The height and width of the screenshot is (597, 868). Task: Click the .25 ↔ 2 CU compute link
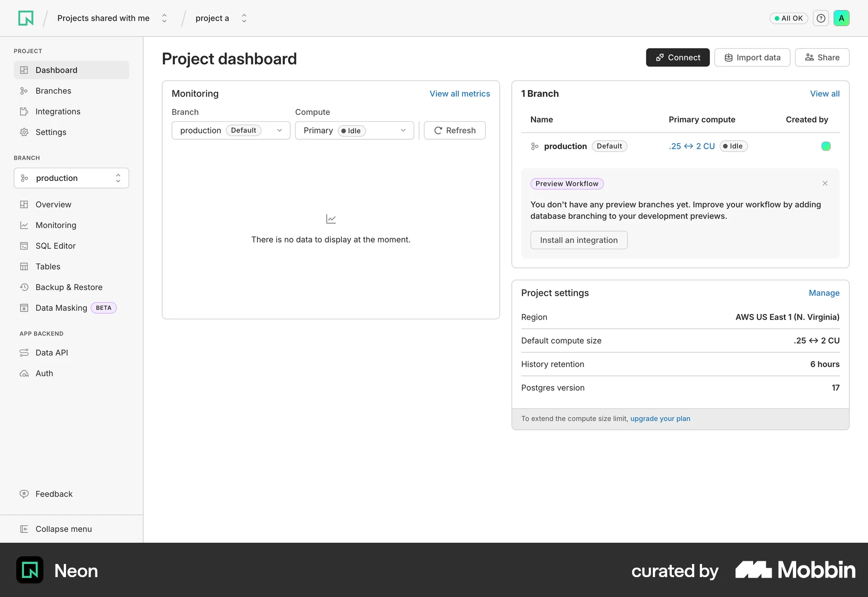692,146
